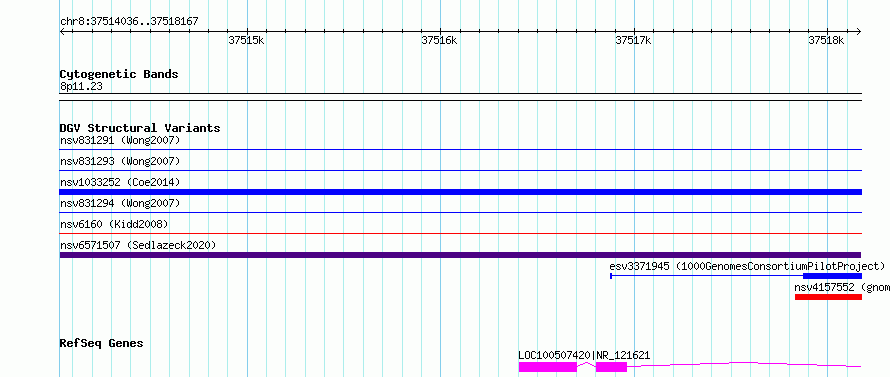Click the thin red nsv6160 variant line

pyautogui.click(x=461, y=233)
